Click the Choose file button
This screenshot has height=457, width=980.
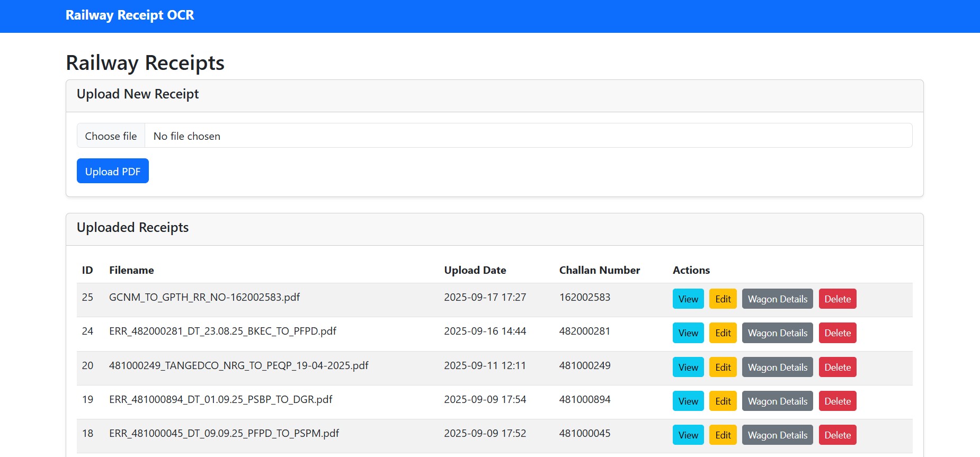point(111,136)
